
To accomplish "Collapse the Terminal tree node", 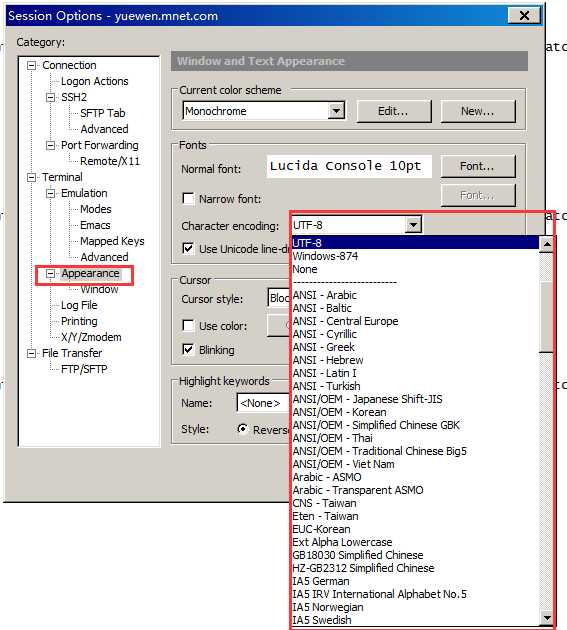I will tap(31, 178).
